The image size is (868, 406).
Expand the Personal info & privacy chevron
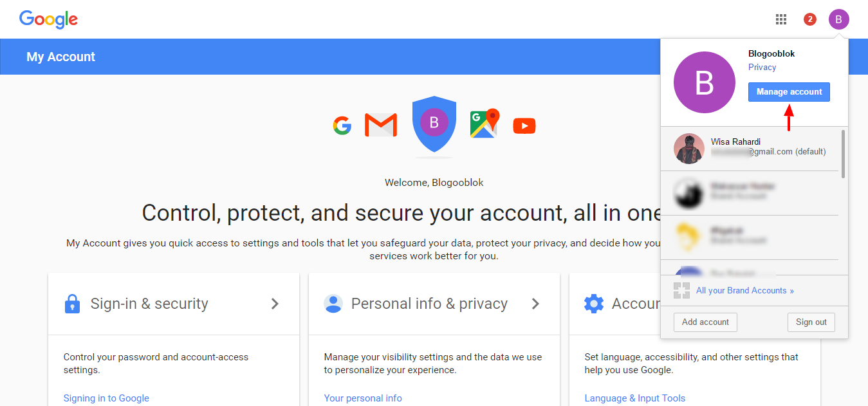pyautogui.click(x=535, y=304)
